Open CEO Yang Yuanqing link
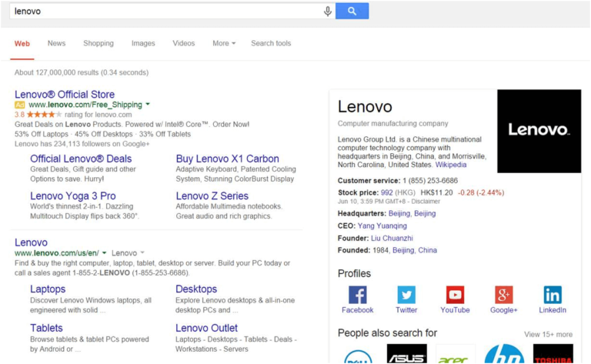The image size is (591, 364). [x=382, y=225]
